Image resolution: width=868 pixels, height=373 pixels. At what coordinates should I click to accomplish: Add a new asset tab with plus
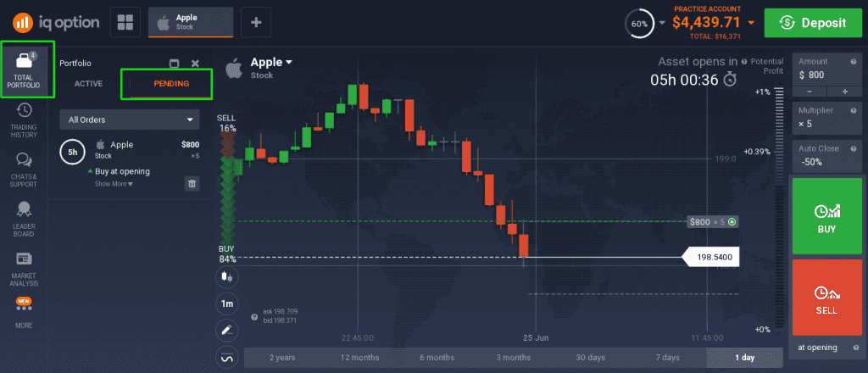click(256, 23)
